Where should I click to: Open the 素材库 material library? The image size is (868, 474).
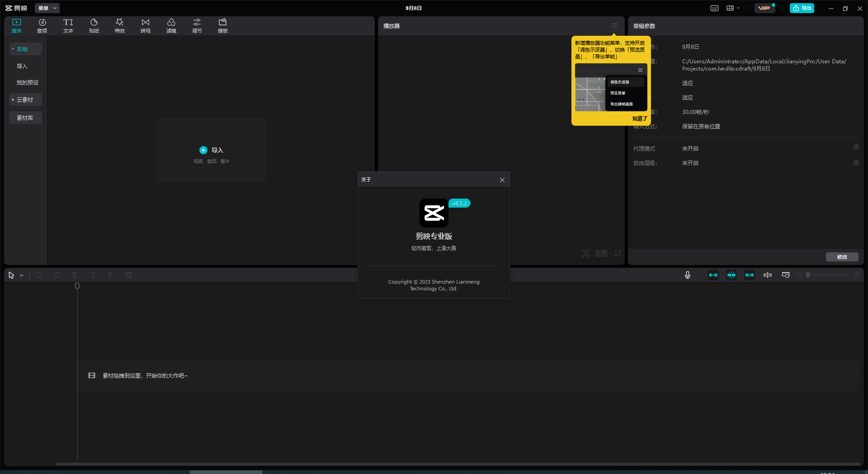(26, 118)
